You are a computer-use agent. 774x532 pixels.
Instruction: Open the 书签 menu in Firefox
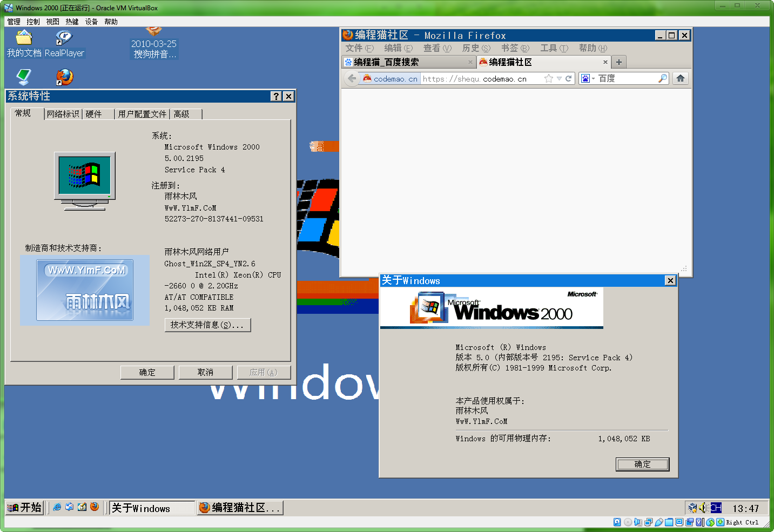pos(515,48)
